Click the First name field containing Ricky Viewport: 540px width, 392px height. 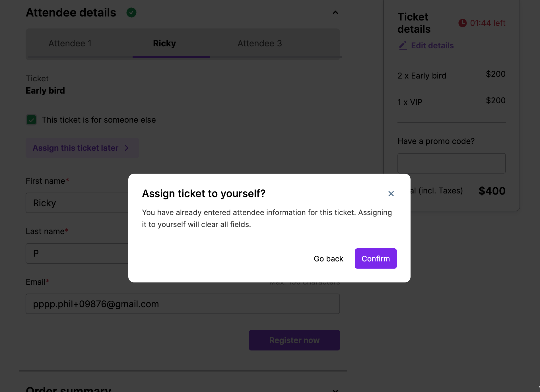pyautogui.click(x=77, y=203)
